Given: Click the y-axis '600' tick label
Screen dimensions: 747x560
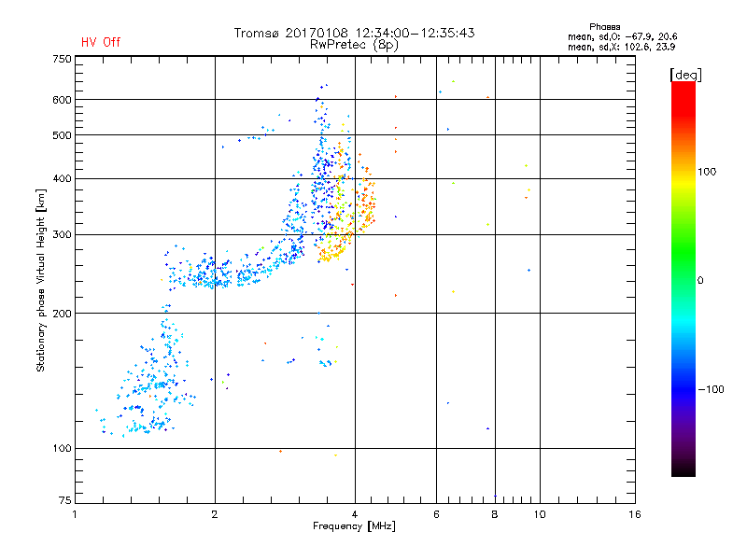Looking at the screenshot, I should pos(62,100).
